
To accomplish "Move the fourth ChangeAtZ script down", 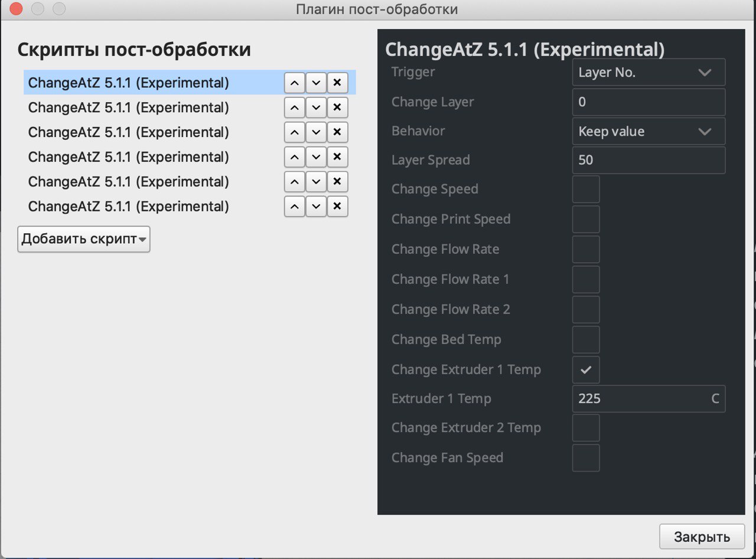I will pyautogui.click(x=316, y=157).
